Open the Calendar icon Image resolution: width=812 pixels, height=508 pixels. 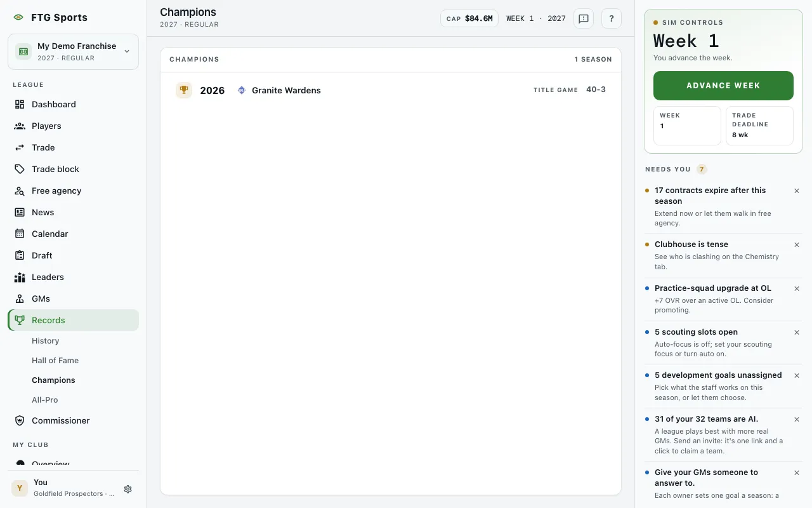pyautogui.click(x=20, y=234)
